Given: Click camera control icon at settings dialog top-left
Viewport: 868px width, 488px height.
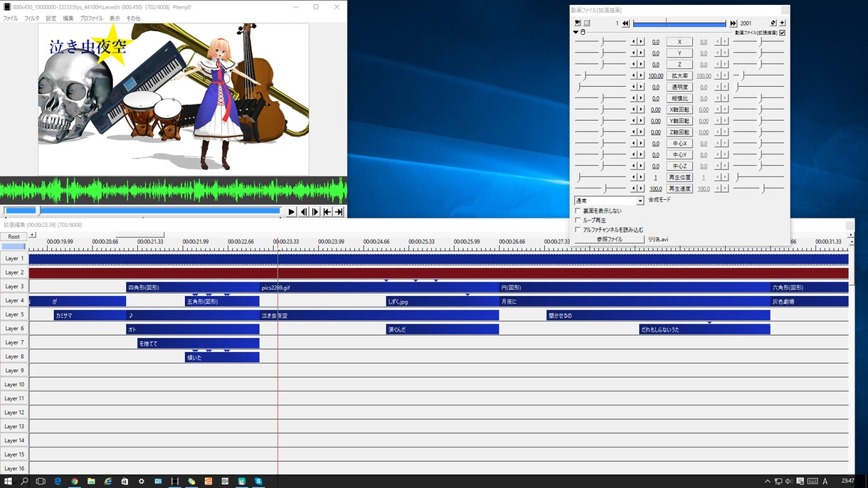Looking at the screenshot, I should pyautogui.click(x=578, y=23).
